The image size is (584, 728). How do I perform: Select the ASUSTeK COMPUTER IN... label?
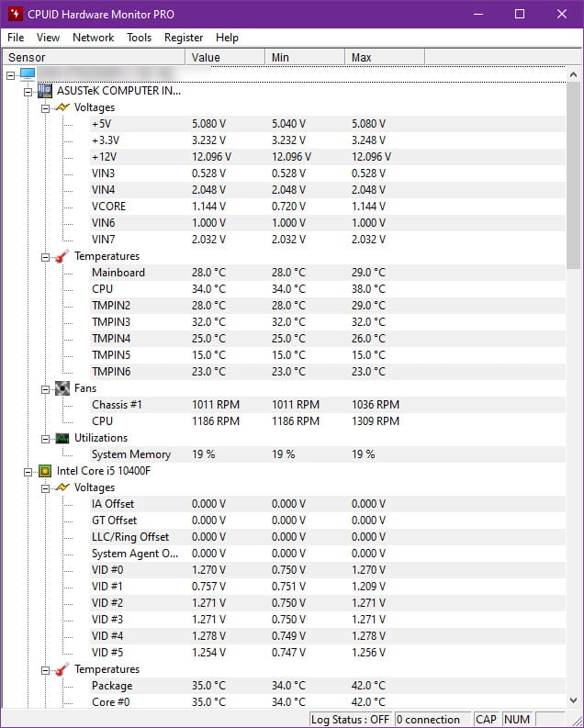click(x=118, y=91)
